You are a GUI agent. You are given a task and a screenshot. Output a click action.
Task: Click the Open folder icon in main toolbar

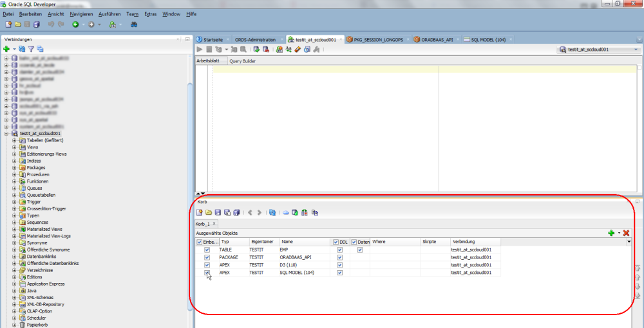click(x=17, y=24)
